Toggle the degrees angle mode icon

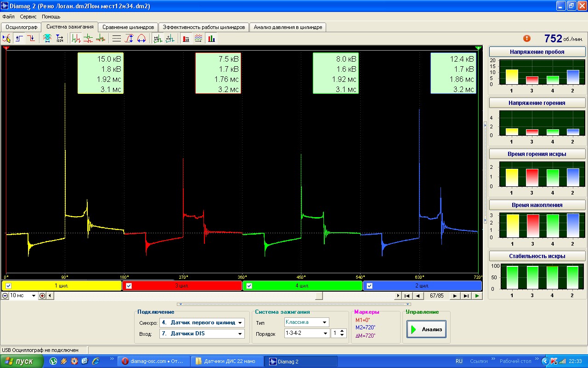[170, 39]
